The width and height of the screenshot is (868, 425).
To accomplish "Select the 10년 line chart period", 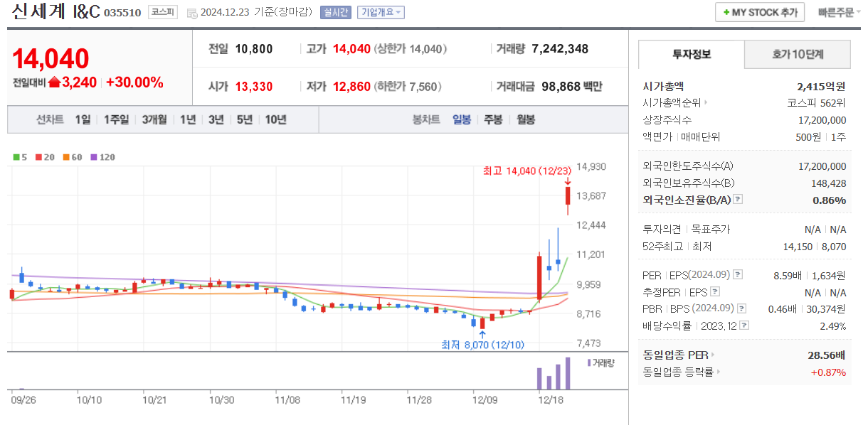I will 275,119.
